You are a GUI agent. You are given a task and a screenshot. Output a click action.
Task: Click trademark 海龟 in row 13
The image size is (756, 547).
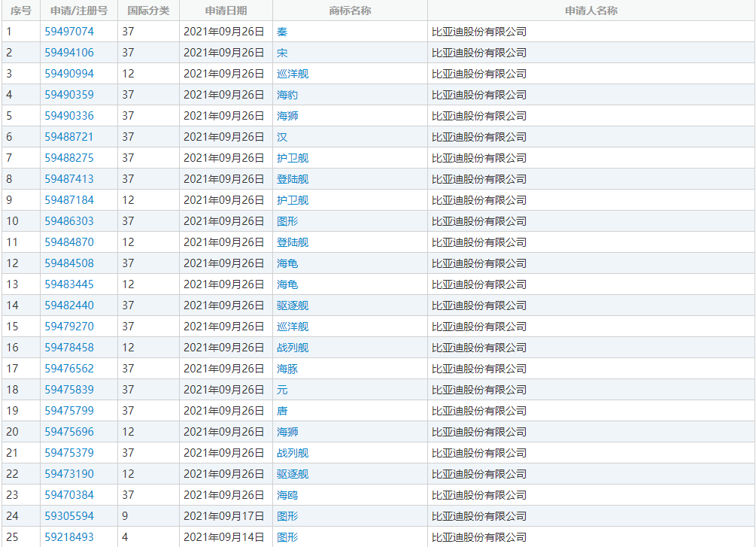click(x=287, y=284)
